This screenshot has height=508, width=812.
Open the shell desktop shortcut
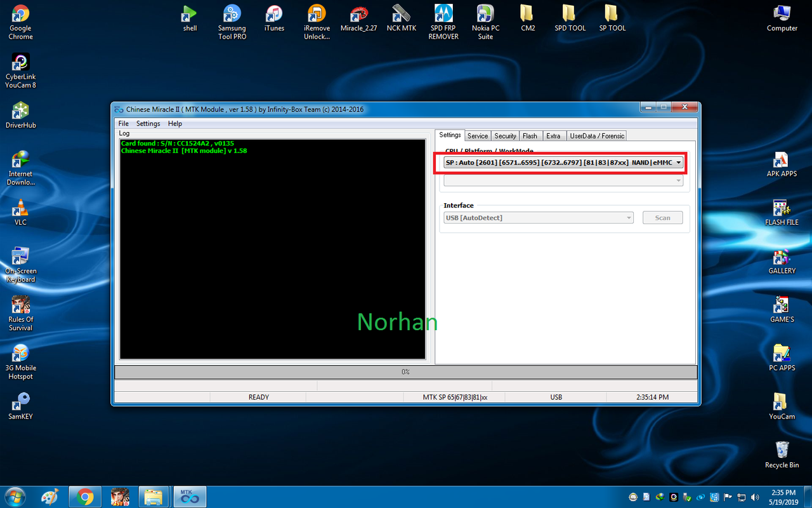coord(190,18)
